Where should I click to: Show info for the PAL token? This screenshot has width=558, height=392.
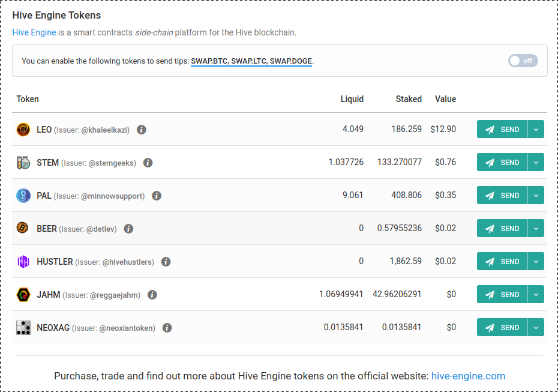(156, 196)
